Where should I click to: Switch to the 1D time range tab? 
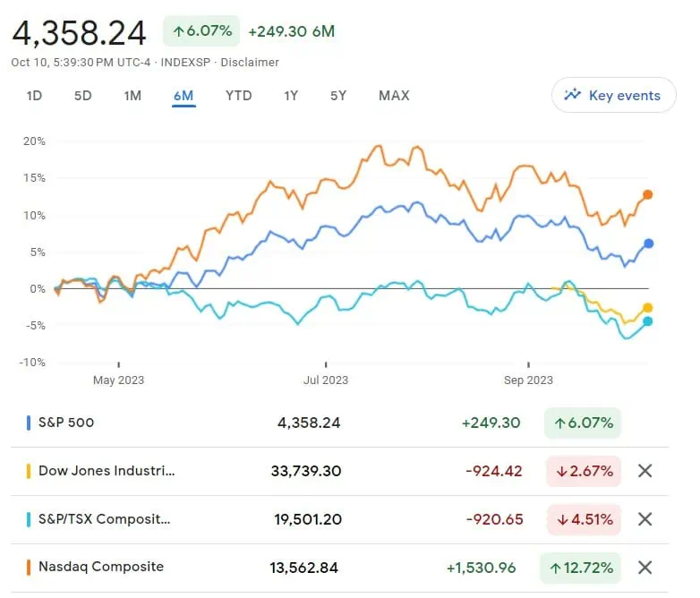[x=34, y=96]
